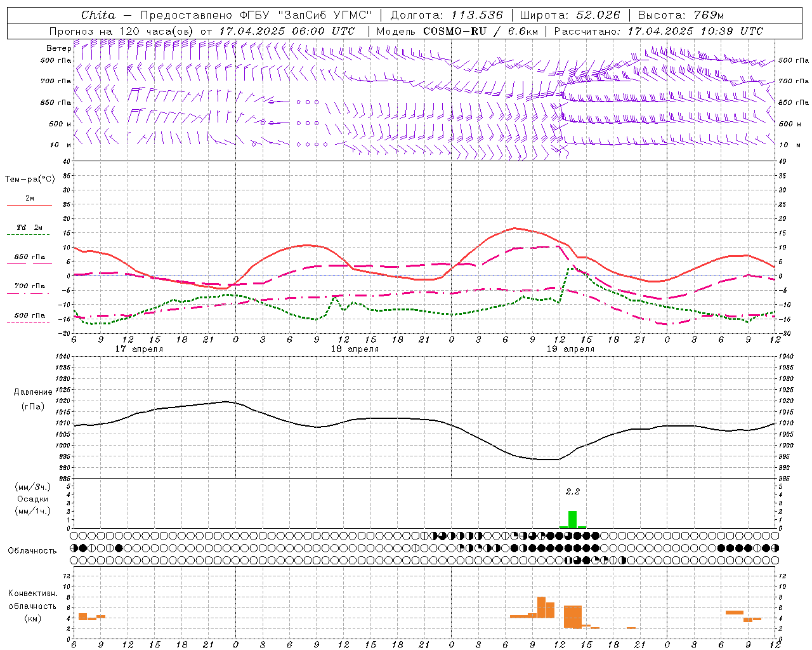812x650 pixels.
Task: Select the Td 2м legend entry
Action: click(x=30, y=227)
